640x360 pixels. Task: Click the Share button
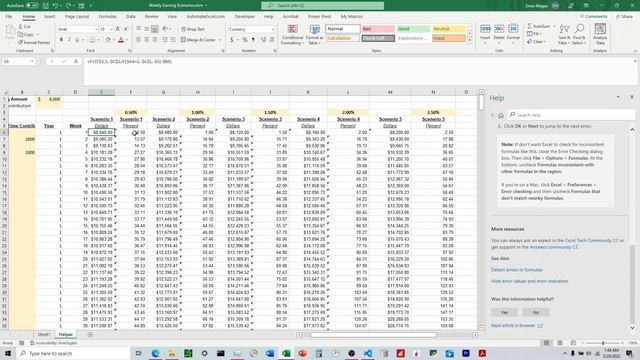[624, 17]
